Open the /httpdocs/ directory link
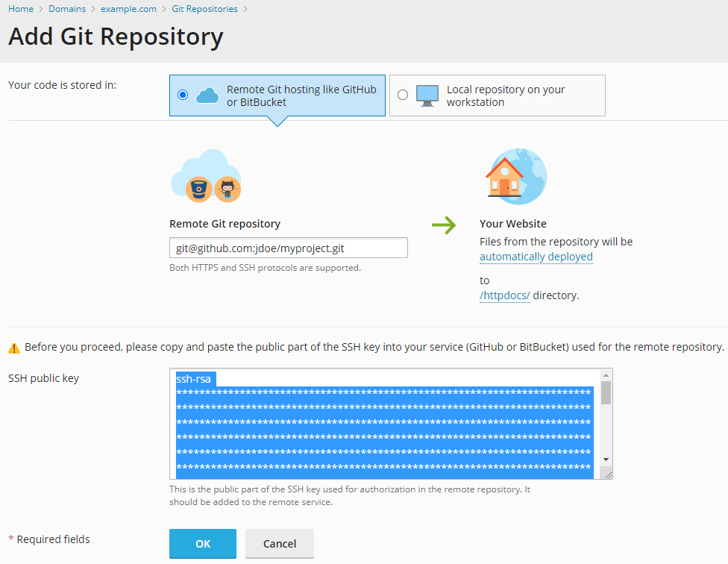728x564 pixels. click(504, 295)
